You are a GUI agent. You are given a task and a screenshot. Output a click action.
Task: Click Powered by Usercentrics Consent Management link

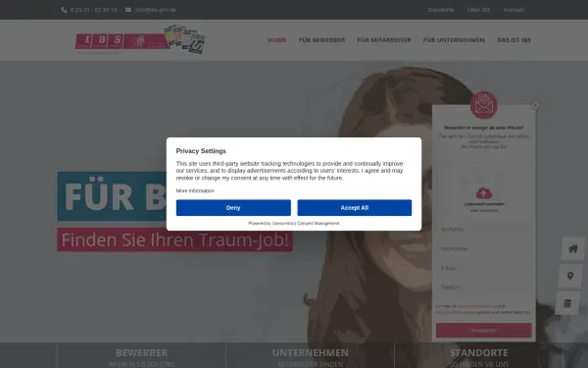coord(294,223)
